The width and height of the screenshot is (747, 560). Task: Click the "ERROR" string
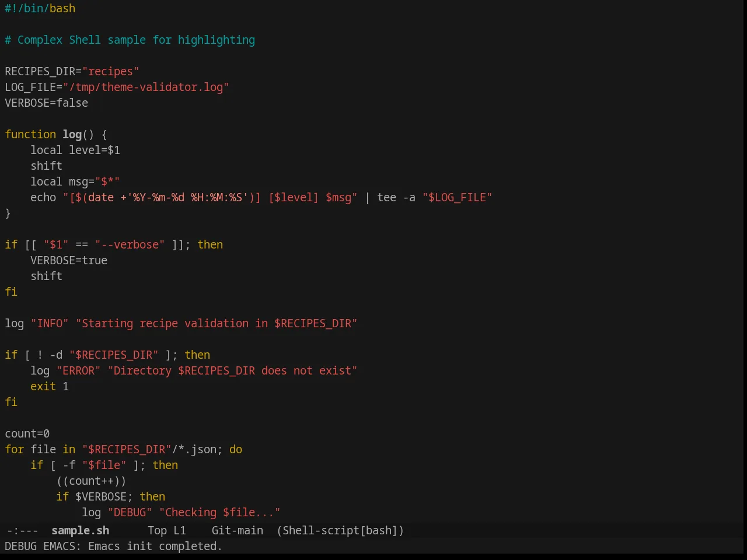[78, 370]
